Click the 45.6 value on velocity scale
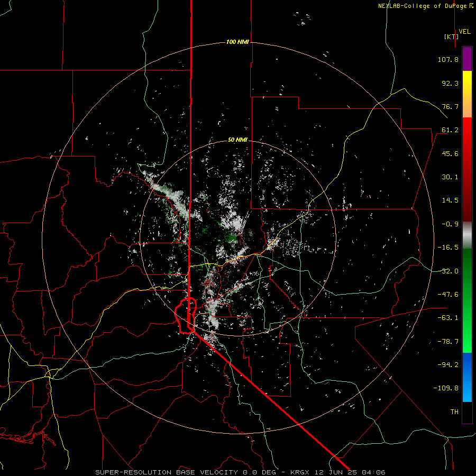Screen dimensions: 476x476 (450, 153)
